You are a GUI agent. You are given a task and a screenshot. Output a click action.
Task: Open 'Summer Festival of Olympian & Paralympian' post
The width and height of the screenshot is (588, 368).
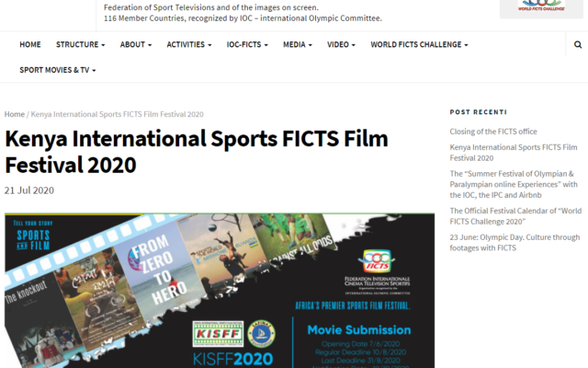click(514, 184)
